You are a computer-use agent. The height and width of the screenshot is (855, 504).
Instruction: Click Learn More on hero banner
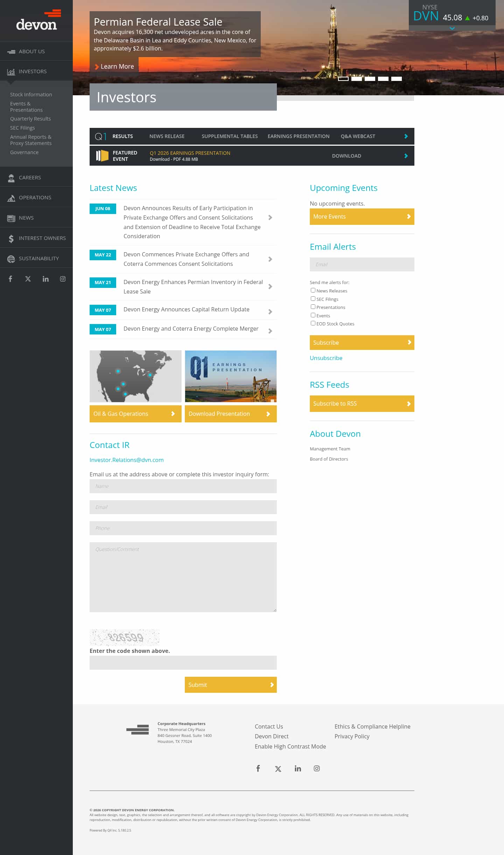114,67
